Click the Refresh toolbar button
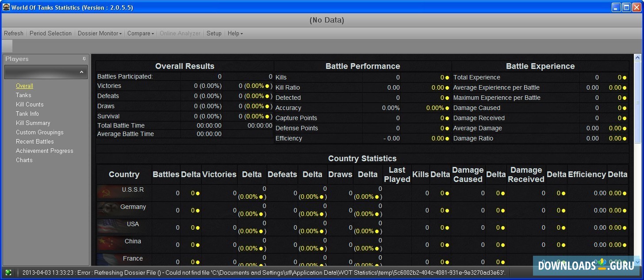The height and width of the screenshot is (280, 644). click(14, 33)
